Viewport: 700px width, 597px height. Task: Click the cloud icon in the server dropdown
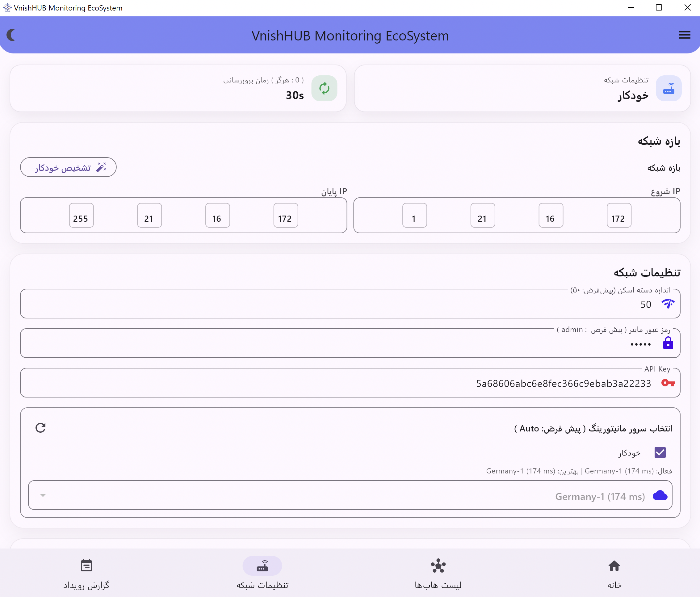[660, 495]
